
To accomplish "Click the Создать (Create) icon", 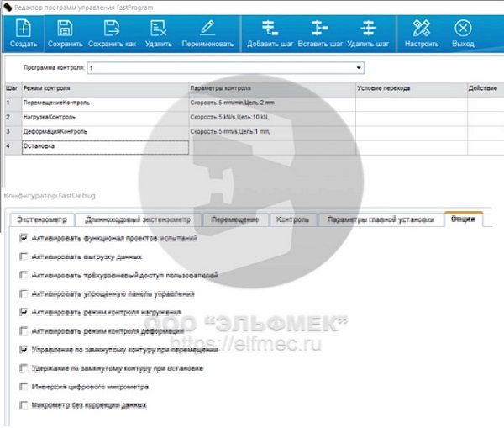I will pyautogui.click(x=24, y=28).
